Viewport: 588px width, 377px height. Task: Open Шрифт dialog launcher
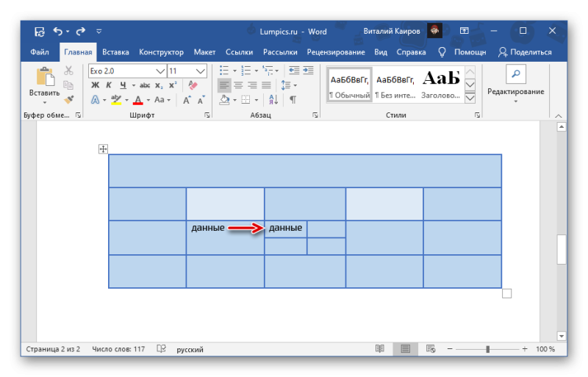[x=207, y=115]
